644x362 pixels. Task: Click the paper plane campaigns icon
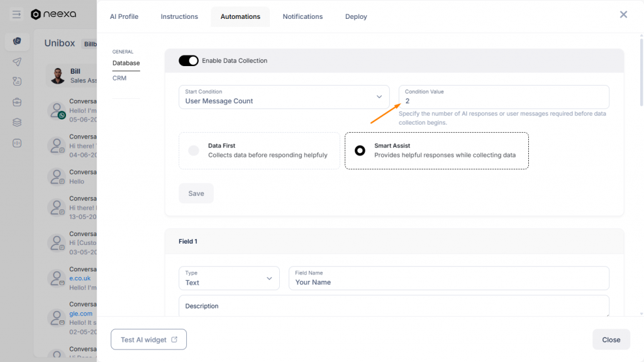pos(17,62)
